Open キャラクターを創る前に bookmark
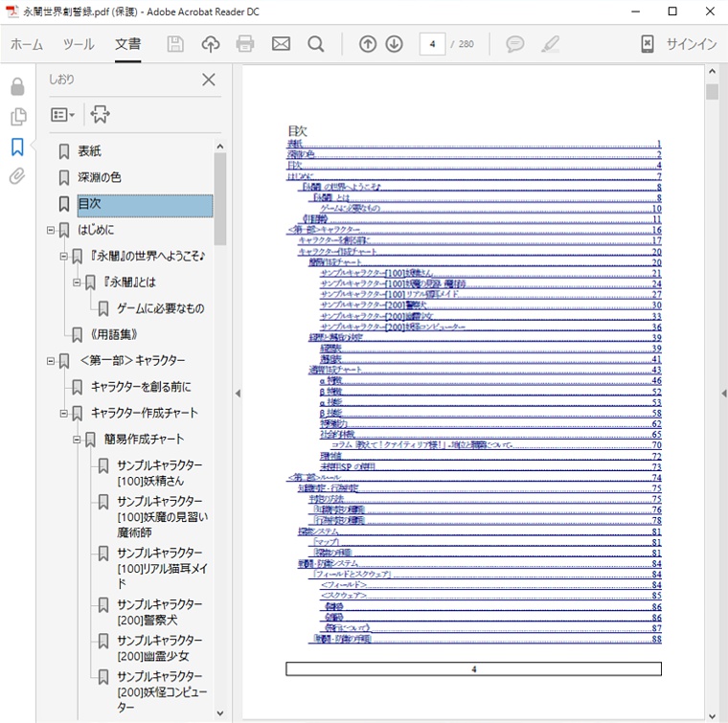The width and height of the screenshot is (728, 723). tap(141, 387)
